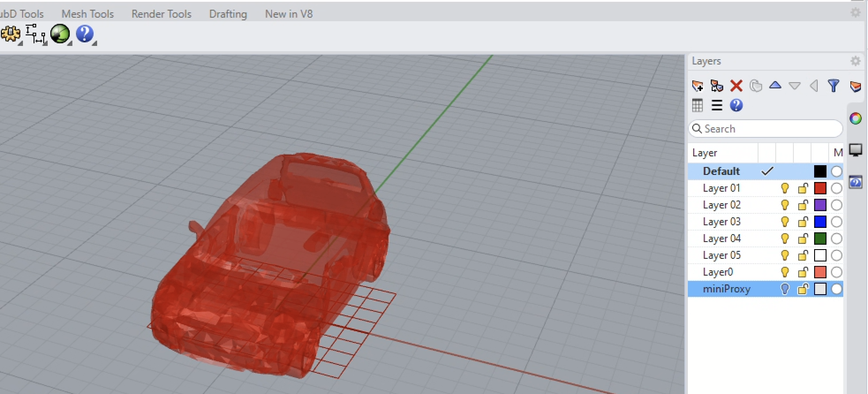The height and width of the screenshot is (394, 868).
Task: Open the SubD Tools toolbar tab
Action: tap(21, 14)
